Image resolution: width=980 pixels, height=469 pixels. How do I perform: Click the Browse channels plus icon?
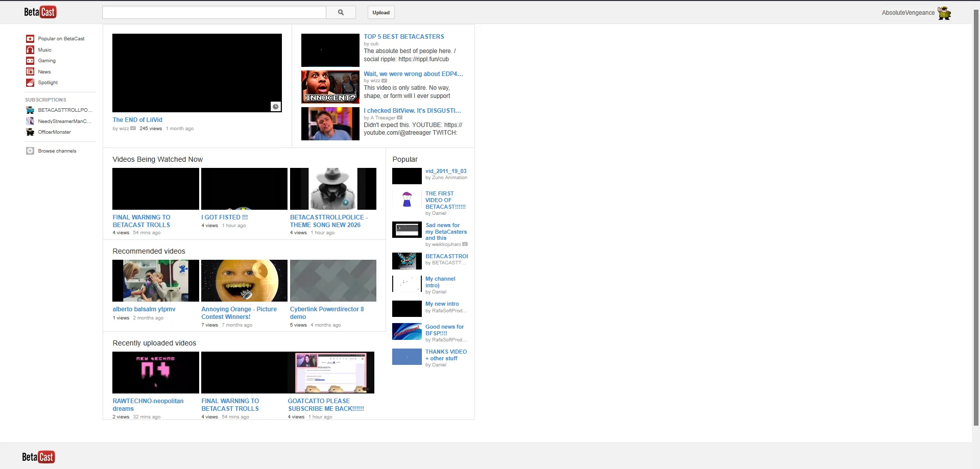click(30, 151)
